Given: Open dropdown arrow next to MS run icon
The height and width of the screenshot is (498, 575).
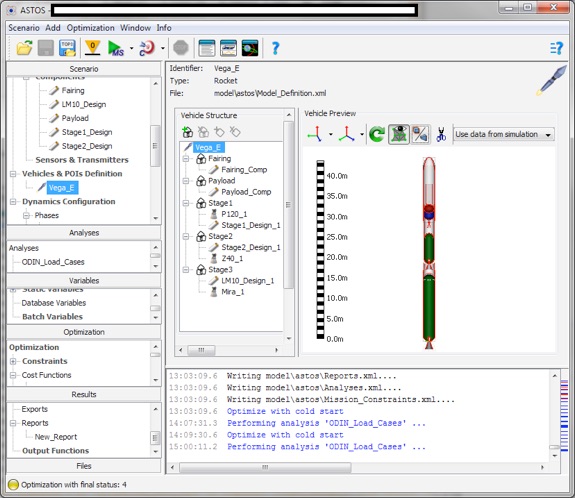Looking at the screenshot, I should coord(132,48).
